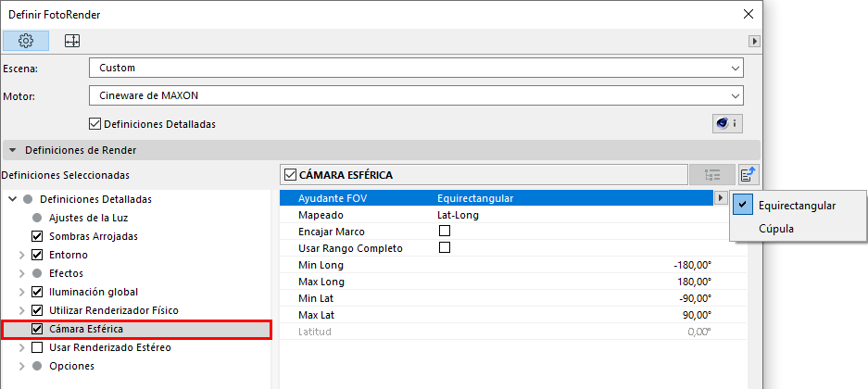The width and height of the screenshot is (868, 389).
Task: Uncheck Sombras Arrojadas in the tree
Action: [x=38, y=236]
